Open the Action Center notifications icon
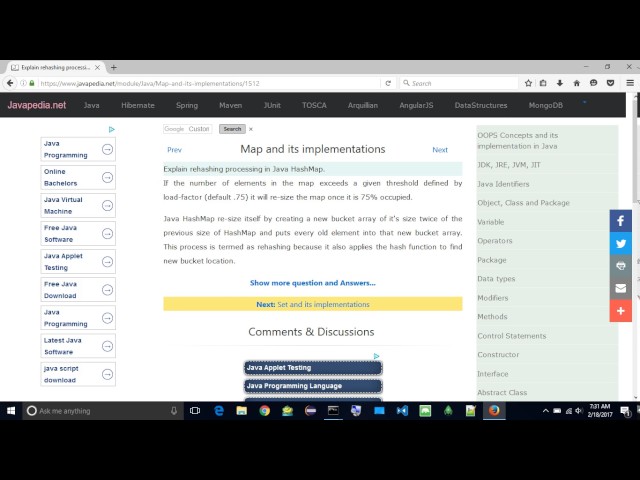The image size is (640, 480). 625,411
